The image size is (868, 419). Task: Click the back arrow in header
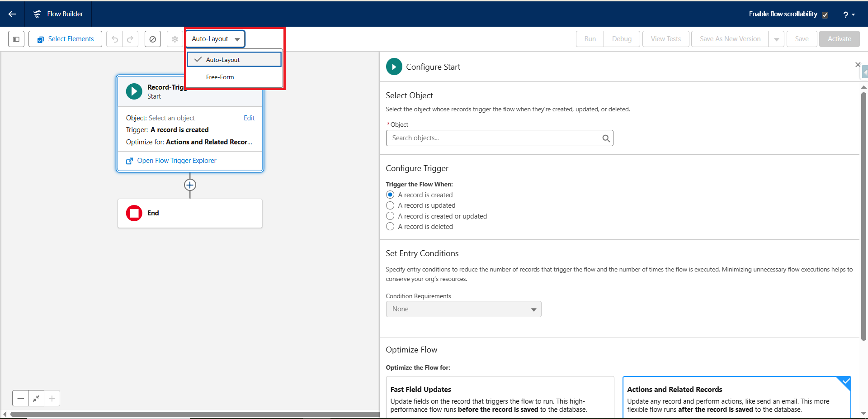(x=12, y=14)
